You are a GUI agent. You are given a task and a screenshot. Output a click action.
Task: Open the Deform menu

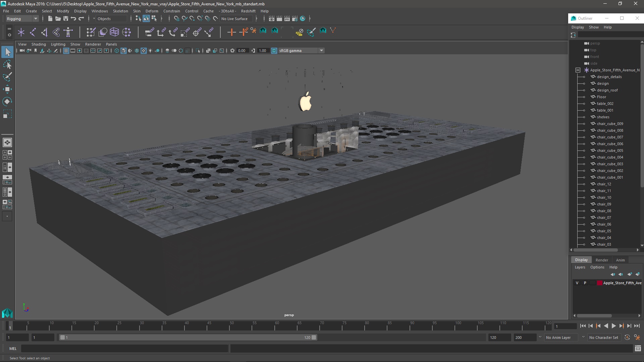coord(152,11)
